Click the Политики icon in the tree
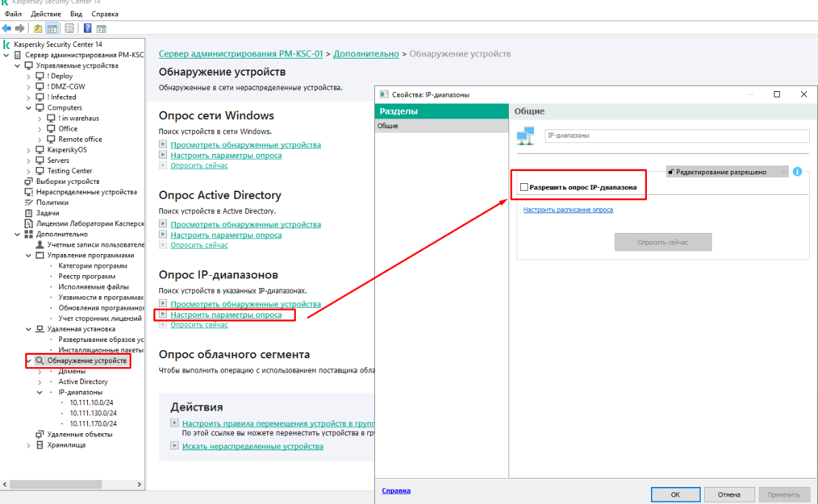The height and width of the screenshot is (504, 818). [29, 202]
